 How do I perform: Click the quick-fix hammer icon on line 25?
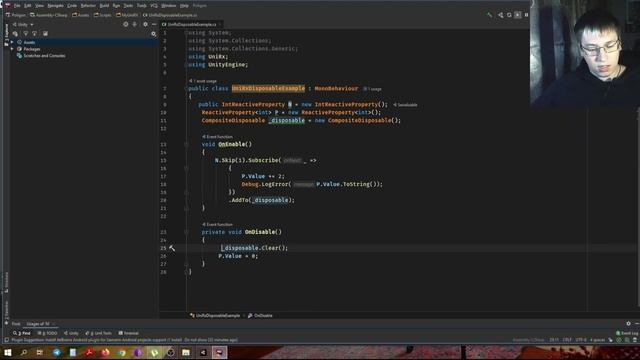pos(172,248)
